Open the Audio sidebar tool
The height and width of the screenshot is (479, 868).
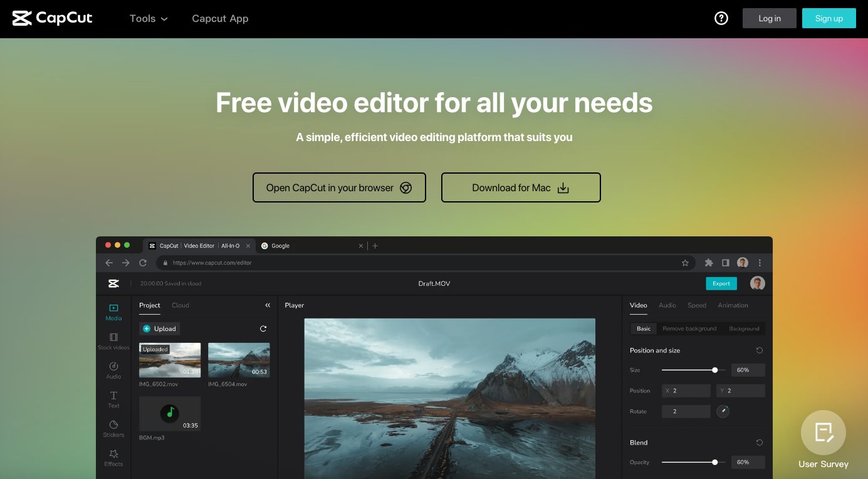point(113,371)
